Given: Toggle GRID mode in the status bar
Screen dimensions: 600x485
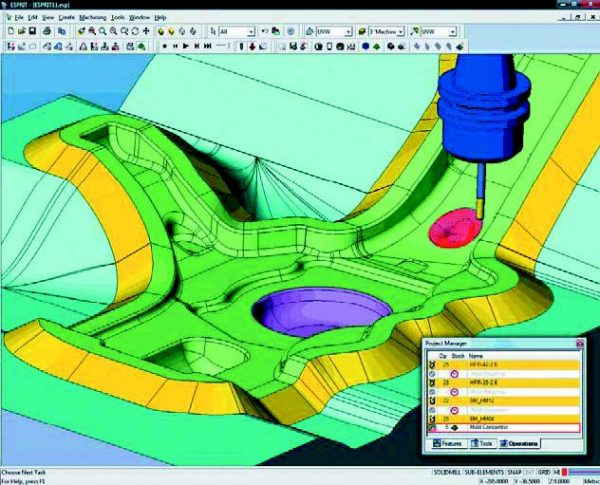Looking at the screenshot, I should (544, 472).
